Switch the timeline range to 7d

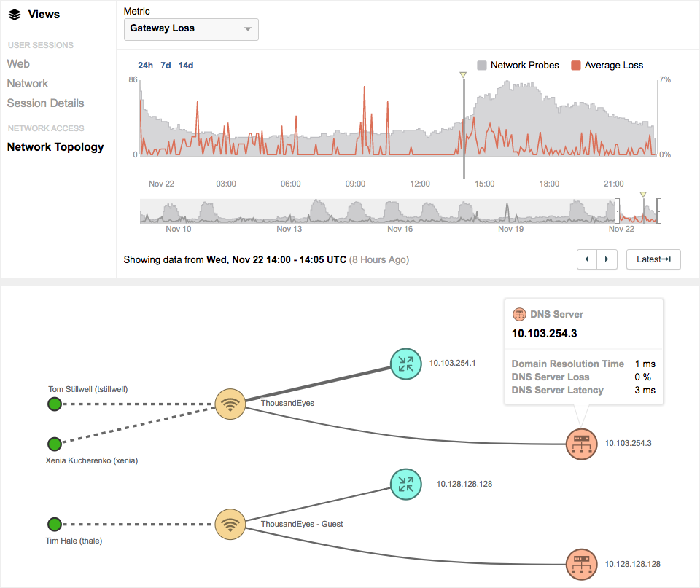point(166,66)
